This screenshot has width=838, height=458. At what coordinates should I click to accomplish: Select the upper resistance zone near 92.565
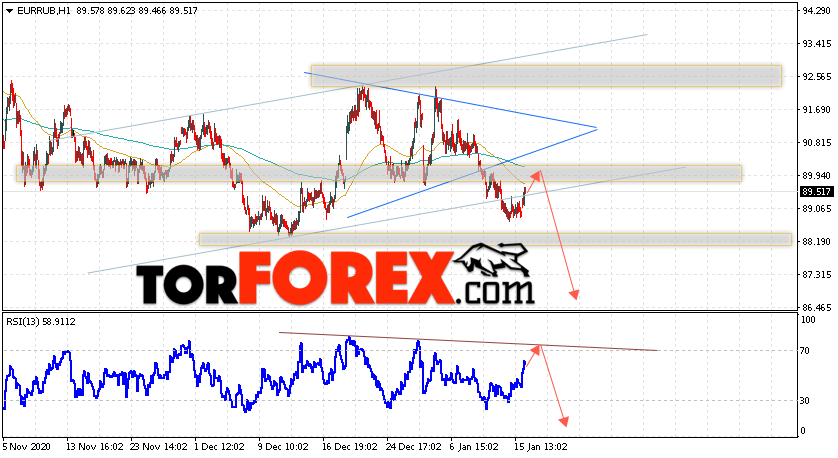[x=546, y=76]
